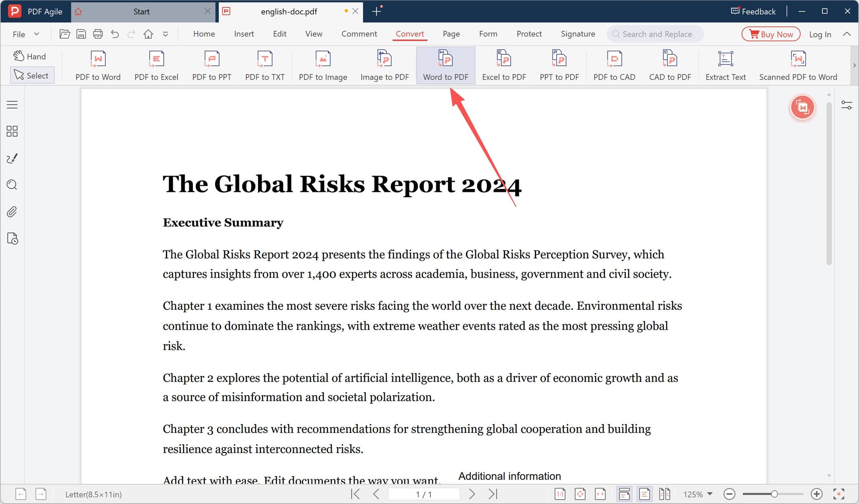Viewport: 859px width, 504px height.
Task: Toggle full screen mode icon
Action: [x=838, y=494]
